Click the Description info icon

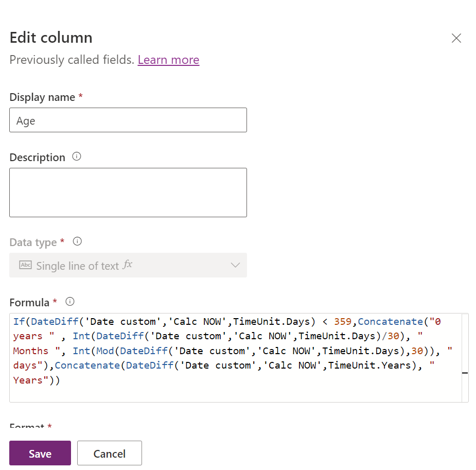click(77, 156)
